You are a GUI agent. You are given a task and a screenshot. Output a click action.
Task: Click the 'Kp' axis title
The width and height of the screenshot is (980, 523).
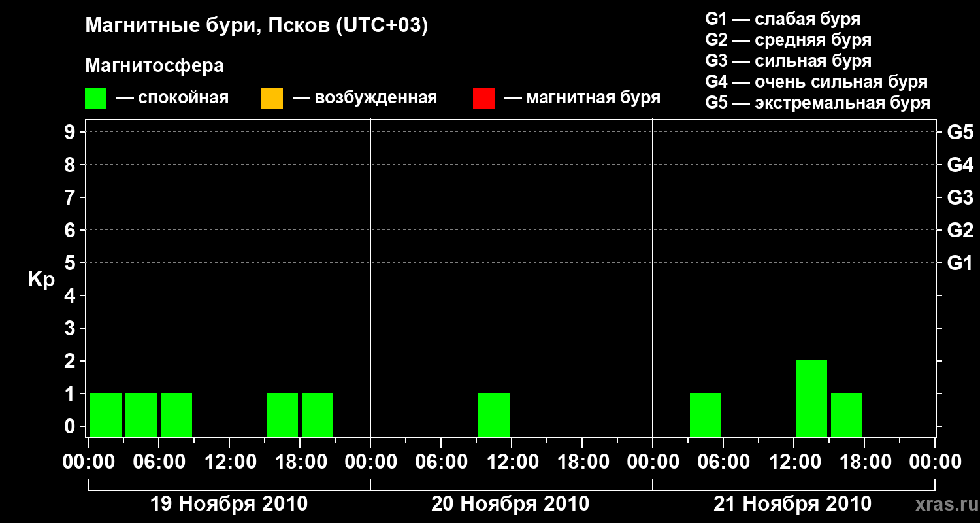point(41,280)
